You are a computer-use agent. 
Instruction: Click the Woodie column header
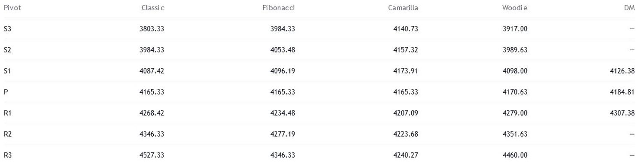point(515,8)
